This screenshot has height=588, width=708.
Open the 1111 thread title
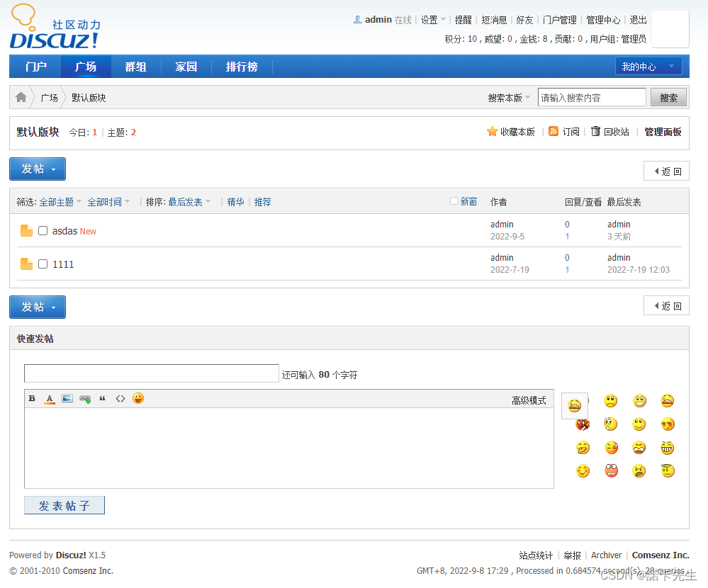63,264
